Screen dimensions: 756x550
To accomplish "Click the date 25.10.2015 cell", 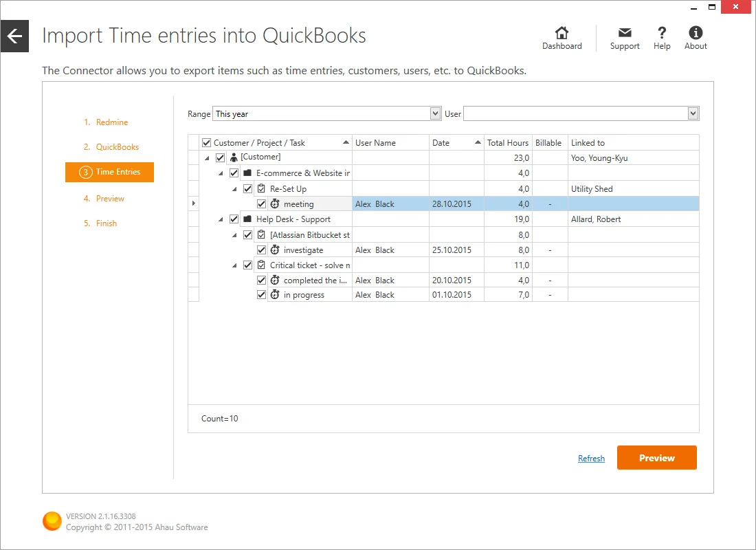I will pyautogui.click(x=456, y=250).
